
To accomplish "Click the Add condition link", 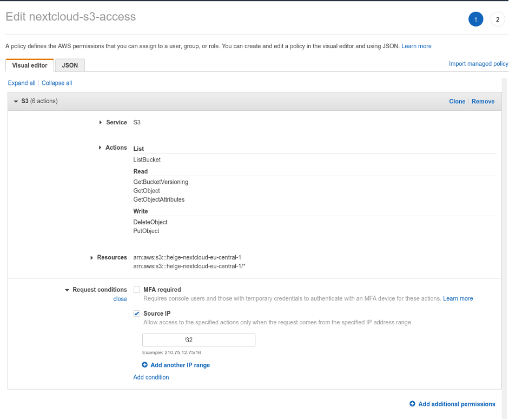I will 151,377.
